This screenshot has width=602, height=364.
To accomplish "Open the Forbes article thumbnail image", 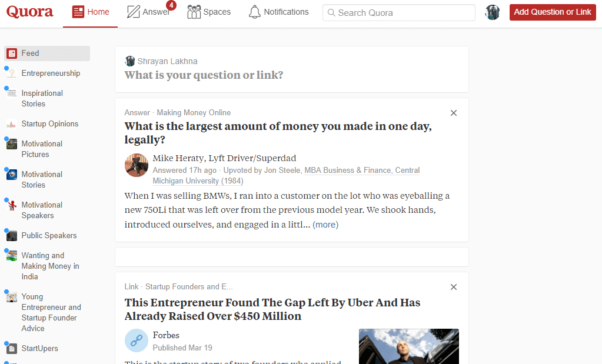I will [408, 346].
